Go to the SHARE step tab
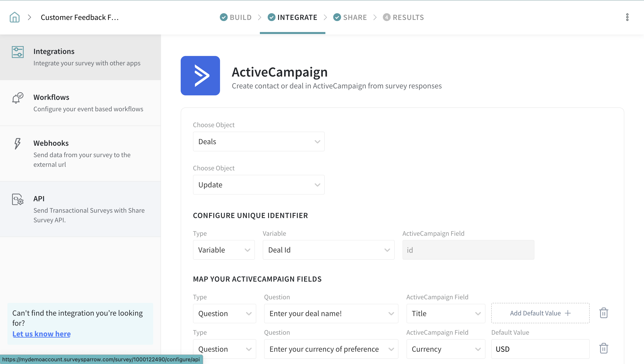 pyautogui.click(x=350, y=17)
